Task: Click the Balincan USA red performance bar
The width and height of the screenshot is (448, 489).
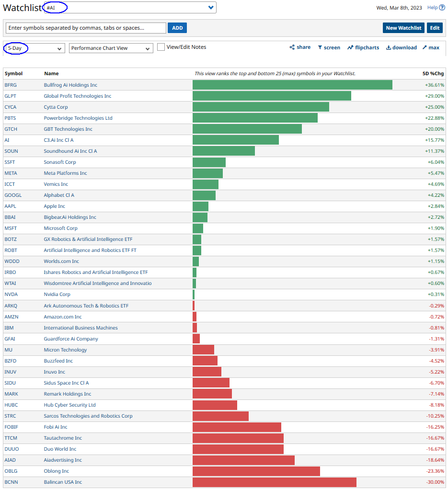Action: coord(275,482)
